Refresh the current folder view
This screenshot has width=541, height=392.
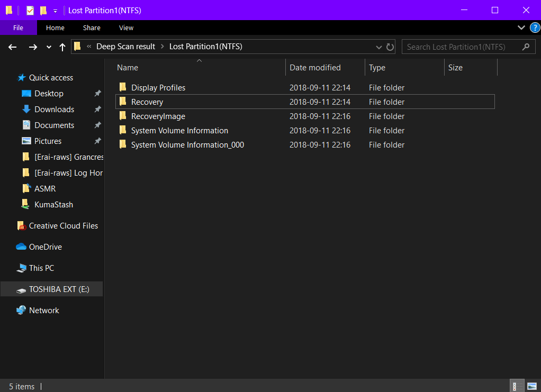tap(390, 47)
